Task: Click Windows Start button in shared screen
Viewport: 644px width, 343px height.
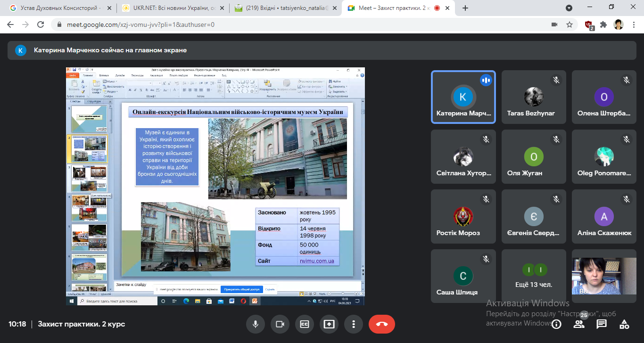Action: [71, 301]
